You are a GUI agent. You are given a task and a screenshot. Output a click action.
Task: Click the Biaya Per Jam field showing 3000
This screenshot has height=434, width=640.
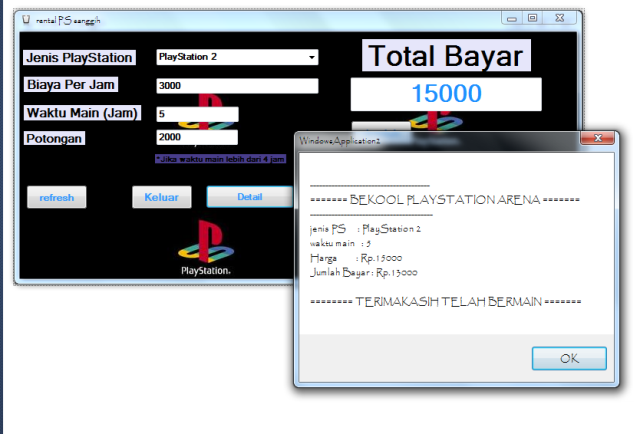237,86
